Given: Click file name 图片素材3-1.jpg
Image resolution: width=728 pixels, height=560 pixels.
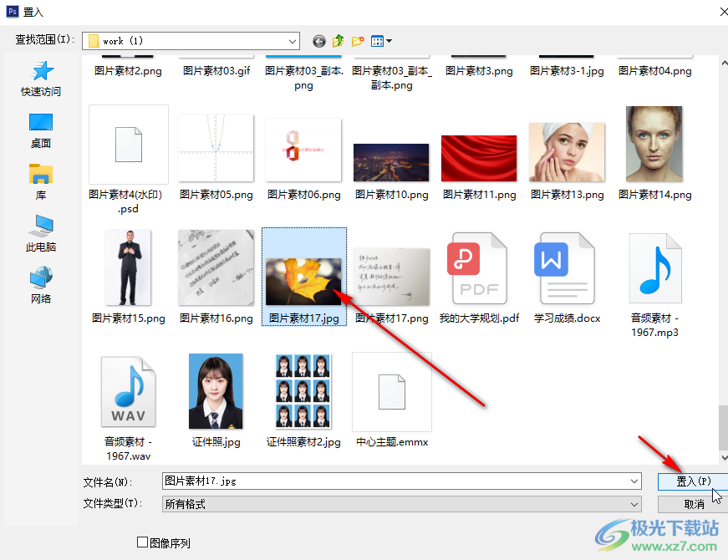Looking at the screenshot, I should pos(567,71).
